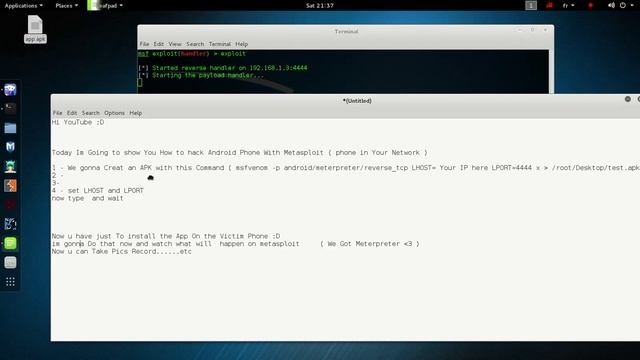
Task: Open Leafpad Help menu
Action: pos(136,113)
